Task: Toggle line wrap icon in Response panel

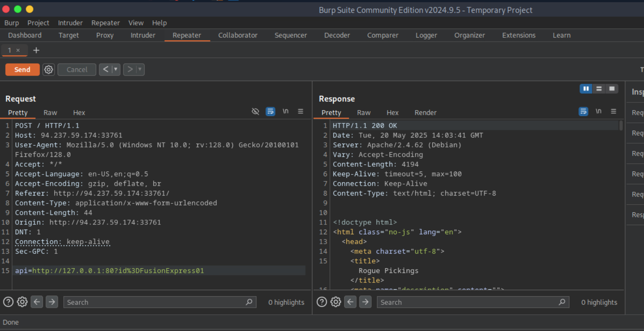Action: 583,112
